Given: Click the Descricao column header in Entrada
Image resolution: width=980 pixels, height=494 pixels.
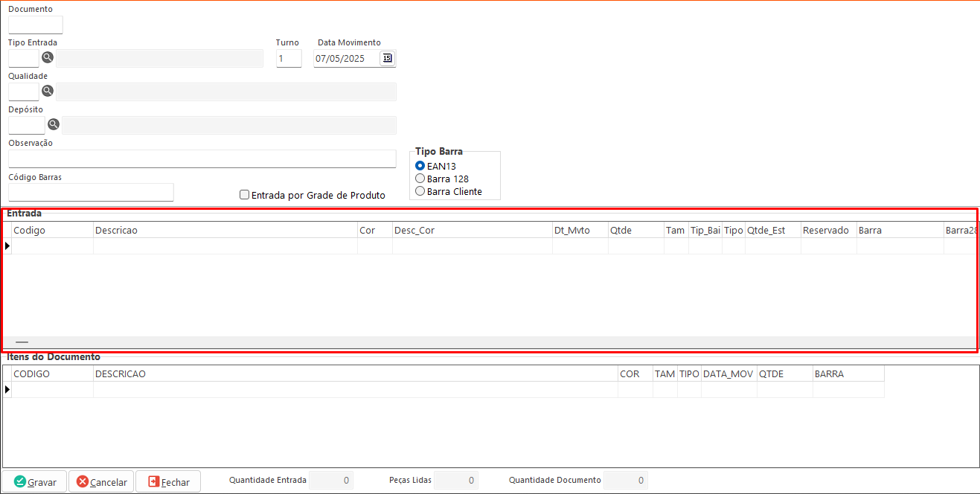Looking at the screenshot, I should pyautogui.click(x=225, y=231).
